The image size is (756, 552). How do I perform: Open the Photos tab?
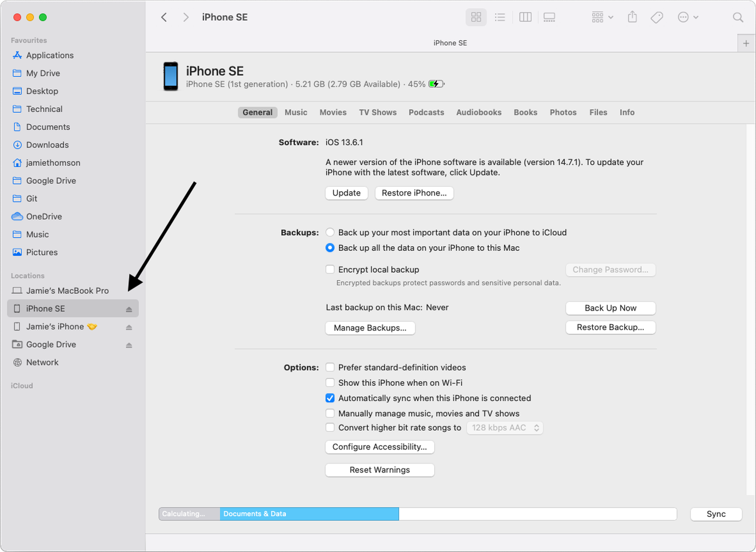click(563, 112)
